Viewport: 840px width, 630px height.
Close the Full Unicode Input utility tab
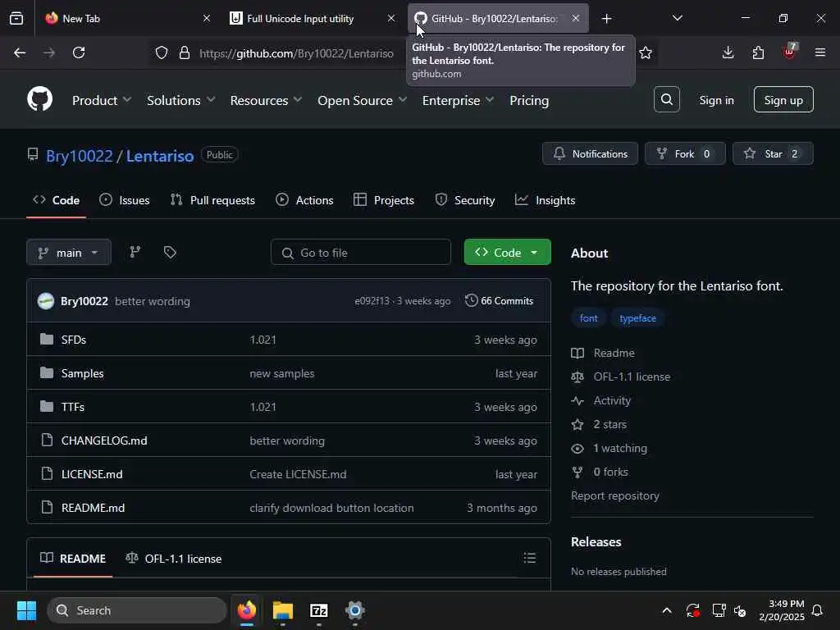[x=391, y=18]
